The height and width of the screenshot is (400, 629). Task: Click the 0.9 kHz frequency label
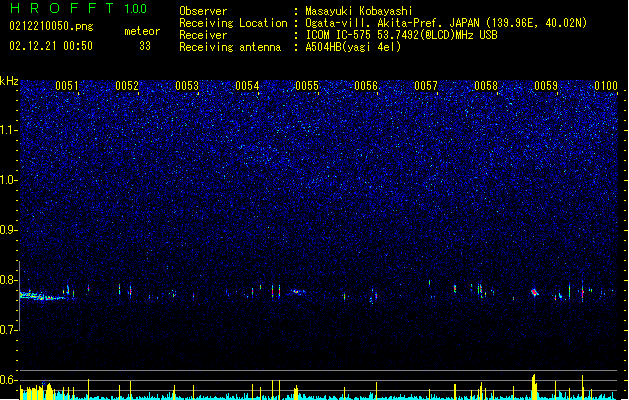pos(9,230)
